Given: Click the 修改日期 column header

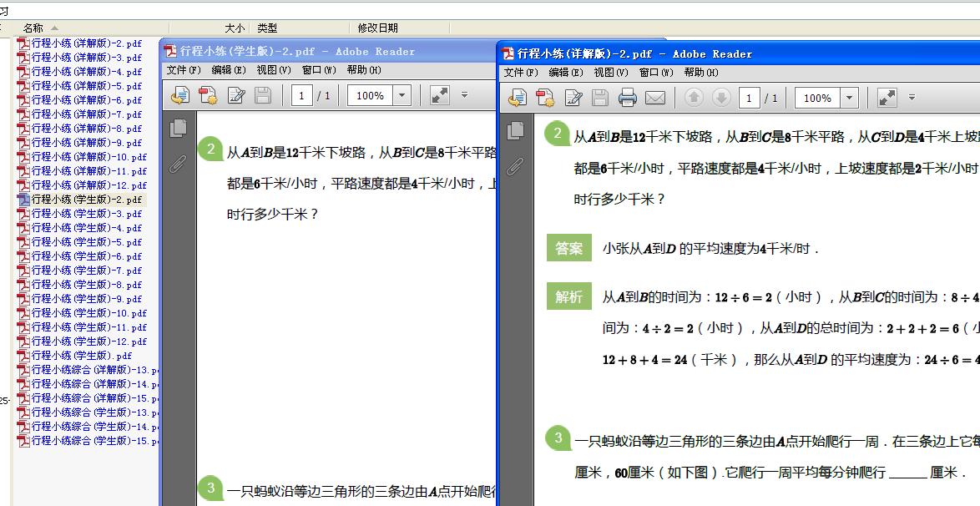Looking at the screenshot, I should click(x=377, y=28).
